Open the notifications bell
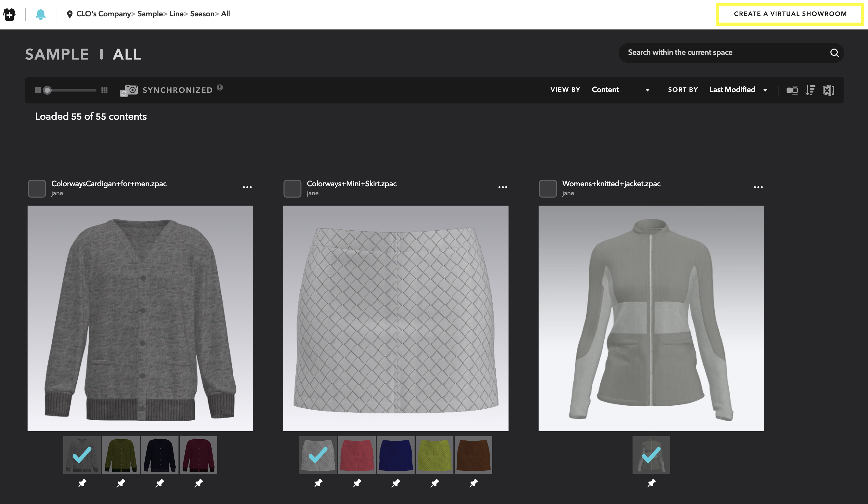The height and width of the screenshot is (504, 868). point(41,14)
